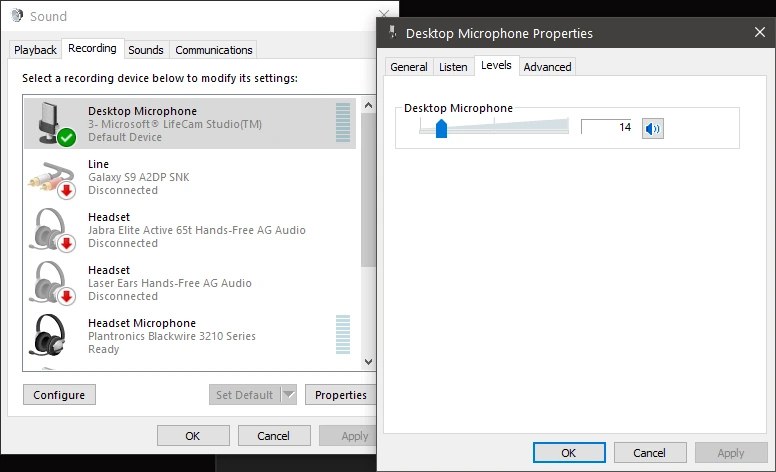Switch to the Playback tab
Image resolution: width=776 pixels, height=472 pixels.
tap(35, 50)
